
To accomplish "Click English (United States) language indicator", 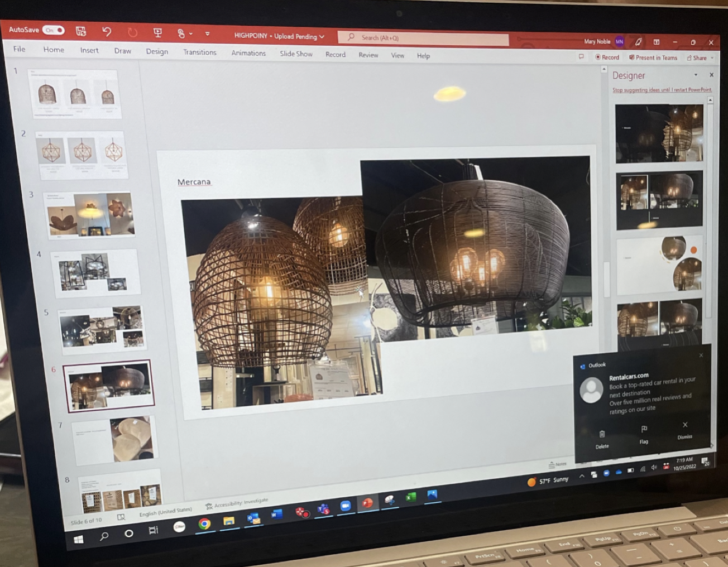I will 165,512.
